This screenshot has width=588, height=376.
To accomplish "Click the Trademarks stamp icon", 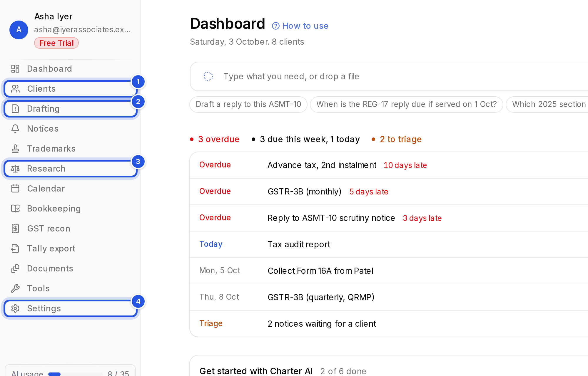I will coord(15,149).
